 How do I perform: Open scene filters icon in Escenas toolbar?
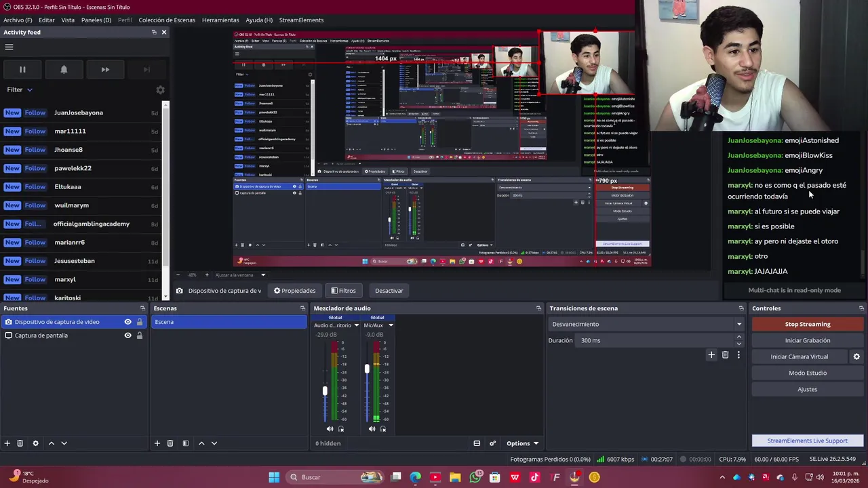pyautogui.click(x=185, y=443)
